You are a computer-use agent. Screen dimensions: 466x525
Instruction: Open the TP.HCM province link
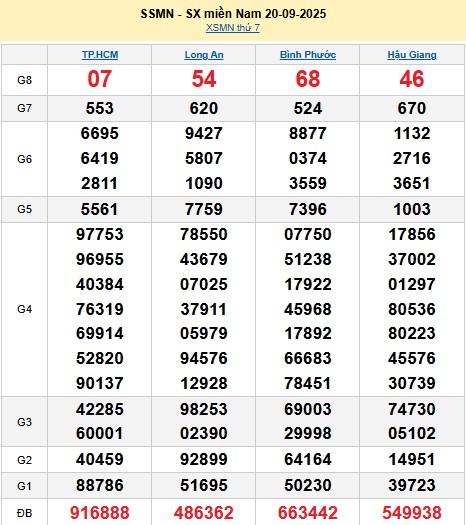click(100, 55)
